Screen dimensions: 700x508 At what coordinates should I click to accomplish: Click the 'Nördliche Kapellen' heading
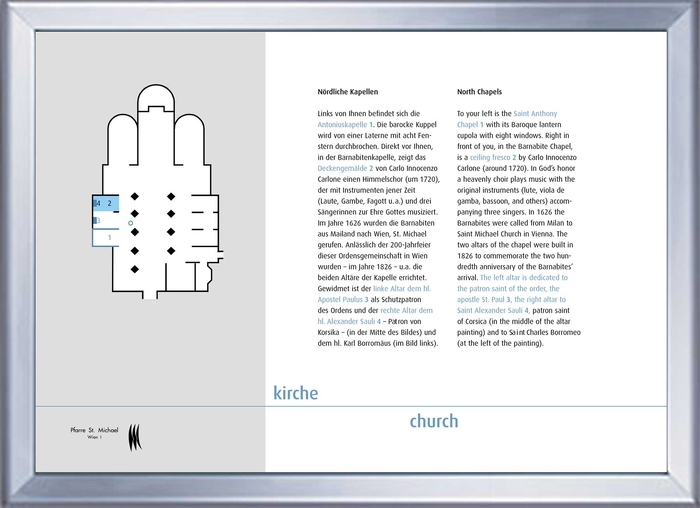tap(348, 92)
